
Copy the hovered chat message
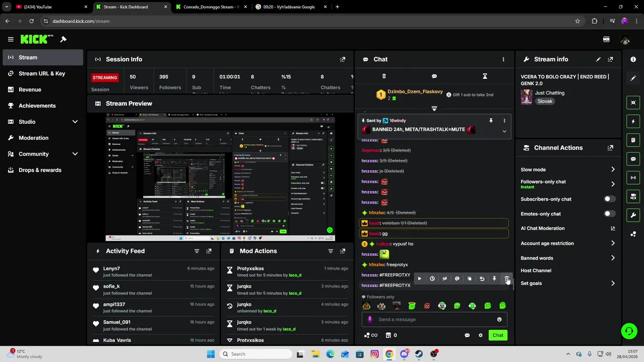tap(469, 279)
